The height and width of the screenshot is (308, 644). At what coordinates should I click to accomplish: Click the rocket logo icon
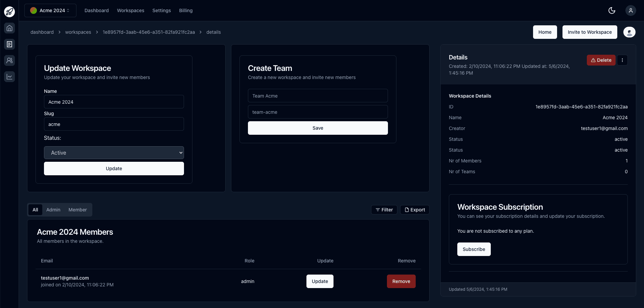[x=9, y=12]
